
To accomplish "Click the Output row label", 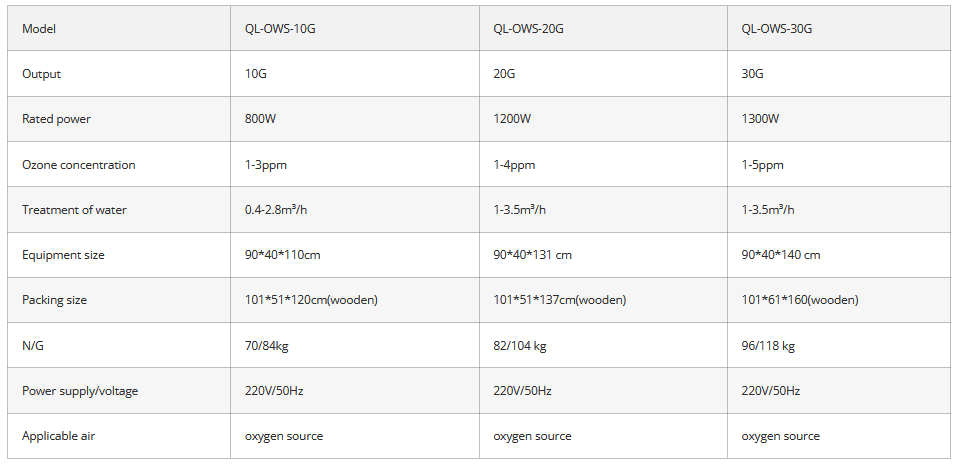I will coord(42,74).
